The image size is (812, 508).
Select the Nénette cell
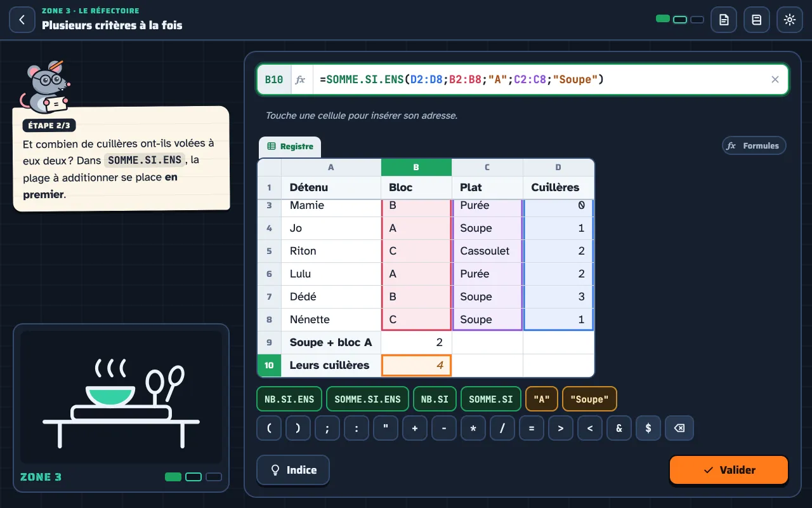coord(331,319)
